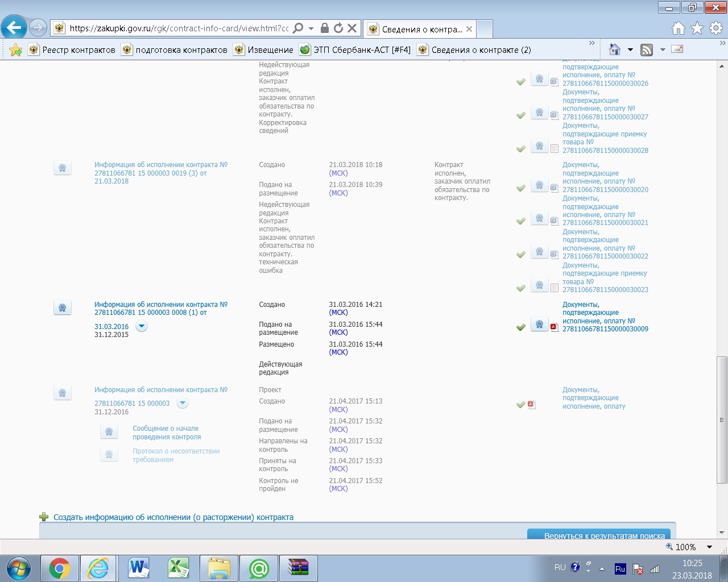Click the command bar Home icon
Image resolution: width=728 pixels, height=582 pixels.
click(615, 49)
